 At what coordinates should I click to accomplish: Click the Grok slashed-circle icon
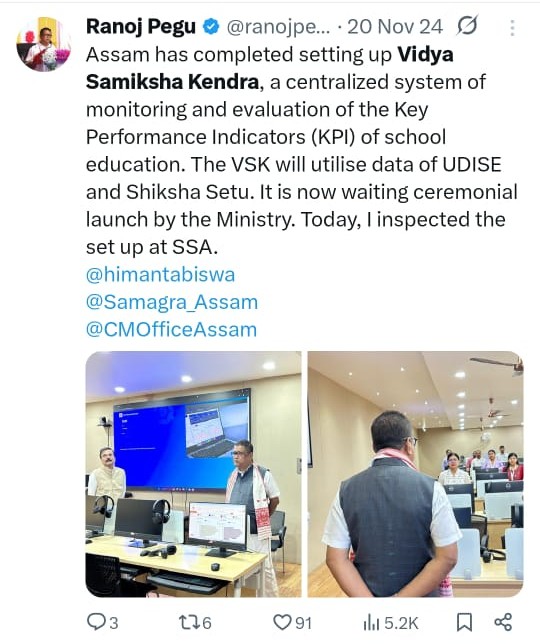pyautogui.click(x=467, y=26)
